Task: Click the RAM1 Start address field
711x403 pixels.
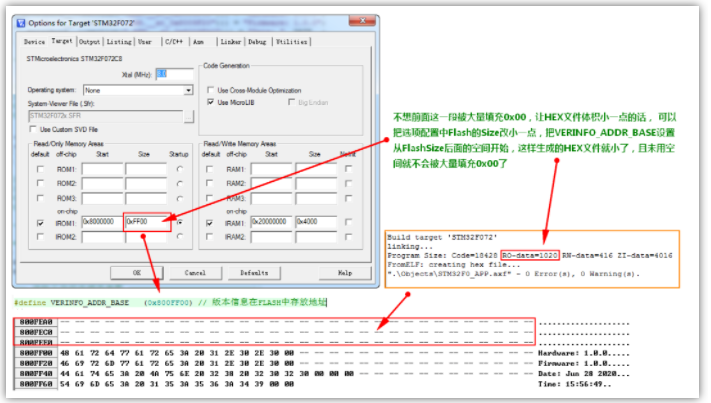Action: (x=272, y=169)
